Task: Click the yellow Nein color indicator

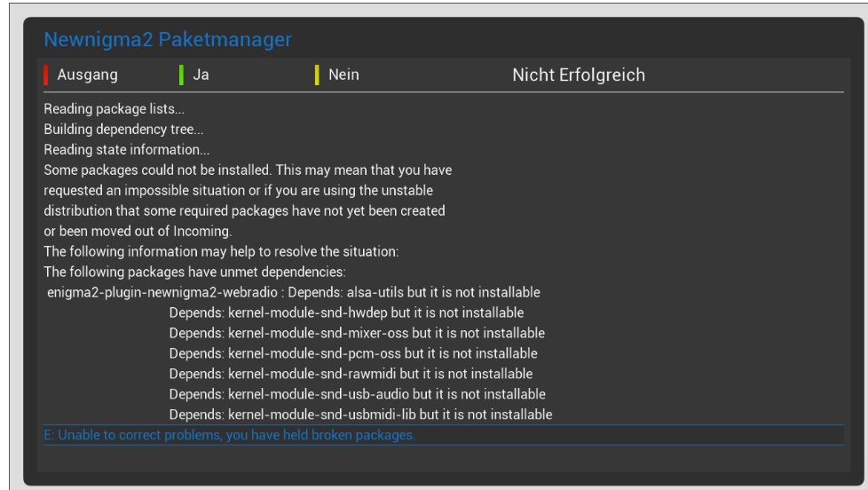Action: click(317, 75)
